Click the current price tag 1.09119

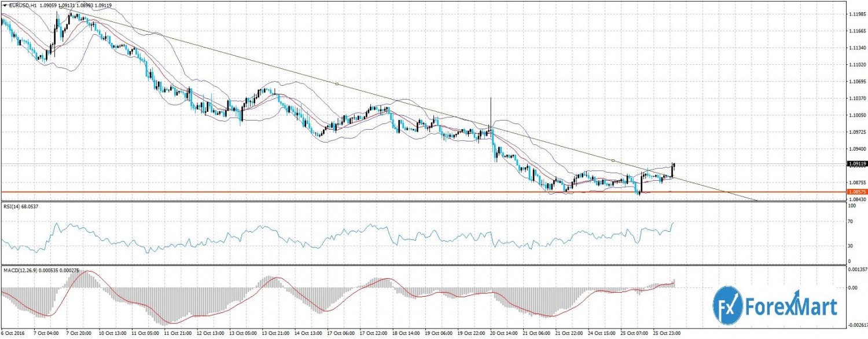pos(856,164)
